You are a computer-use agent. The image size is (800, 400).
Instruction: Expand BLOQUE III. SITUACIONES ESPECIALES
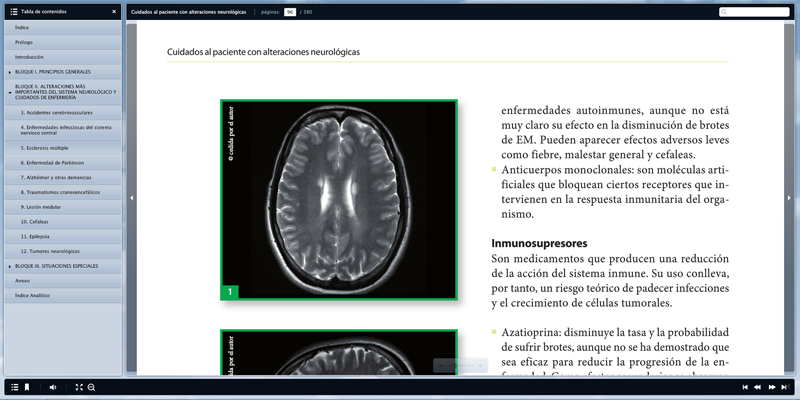(x=63, y=266)
